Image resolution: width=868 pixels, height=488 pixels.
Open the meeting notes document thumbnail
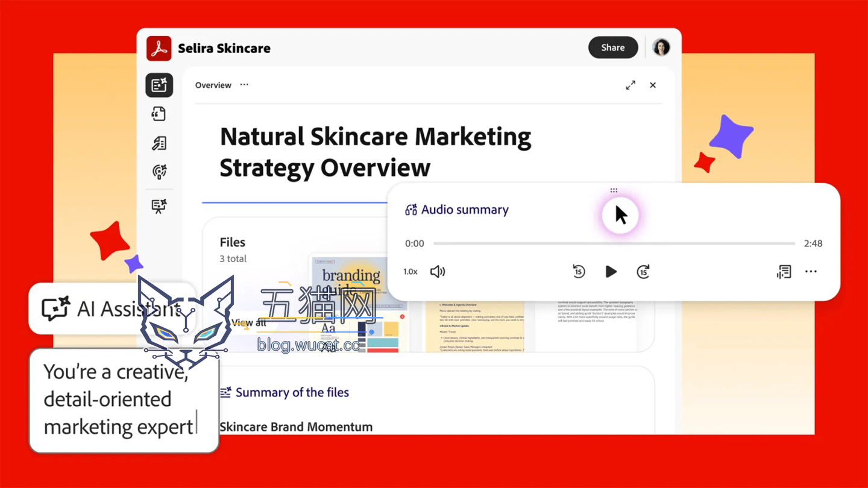pos(475,325)
